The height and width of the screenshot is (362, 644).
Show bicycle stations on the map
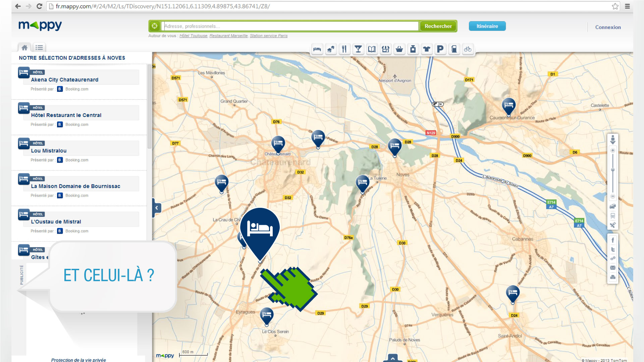(468, 49)
